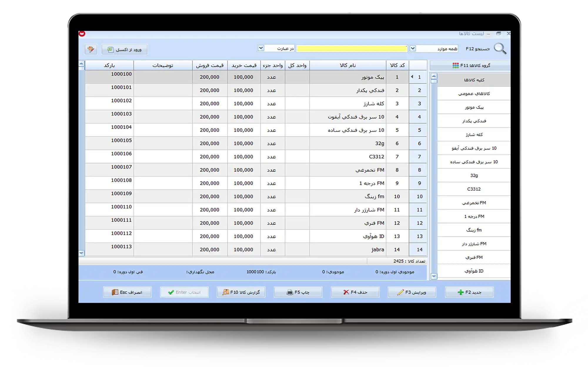Click product name FM فنري in table
588x367 pixels.
point(374,223)
